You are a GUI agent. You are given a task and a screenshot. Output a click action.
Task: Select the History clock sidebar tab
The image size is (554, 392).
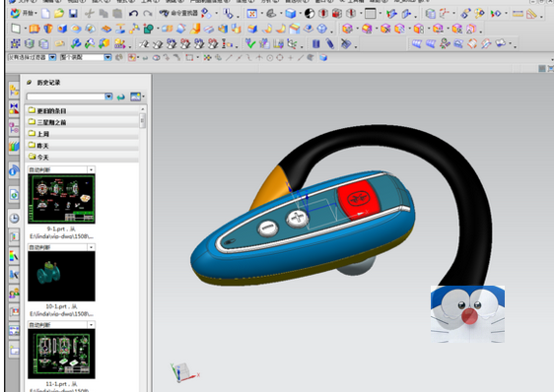14,219
